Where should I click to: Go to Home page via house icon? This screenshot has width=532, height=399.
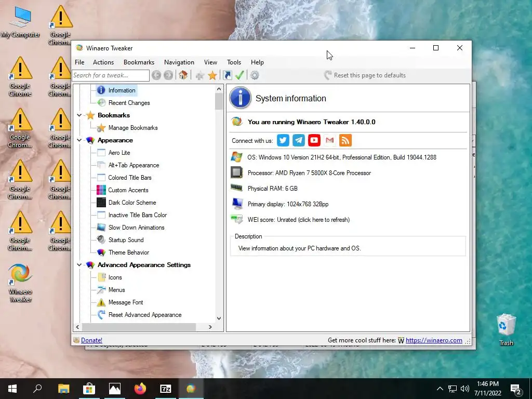(x=183, y=75)
